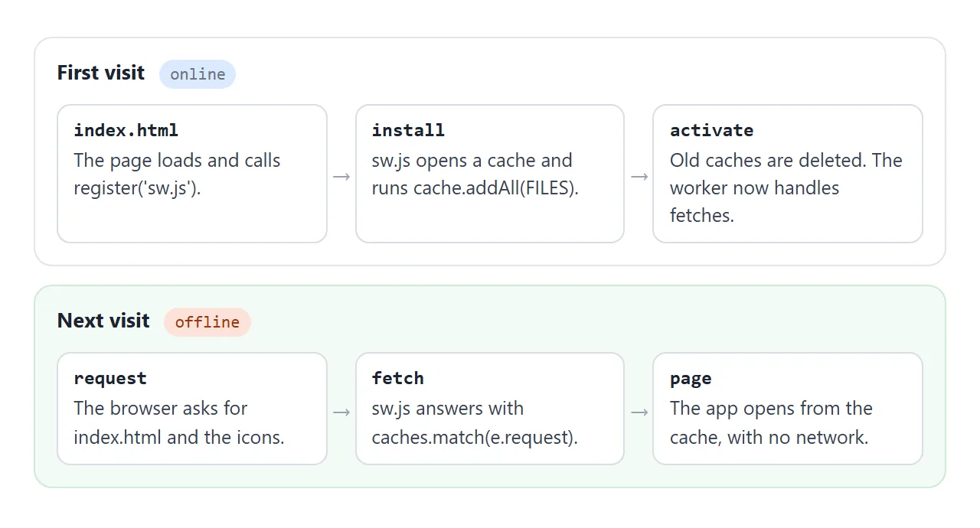The height and width of the screenshot is (528, 980).
Task: Click text 'The page loads and calls register('sw.js').'
Action: [x=177, y=174]
